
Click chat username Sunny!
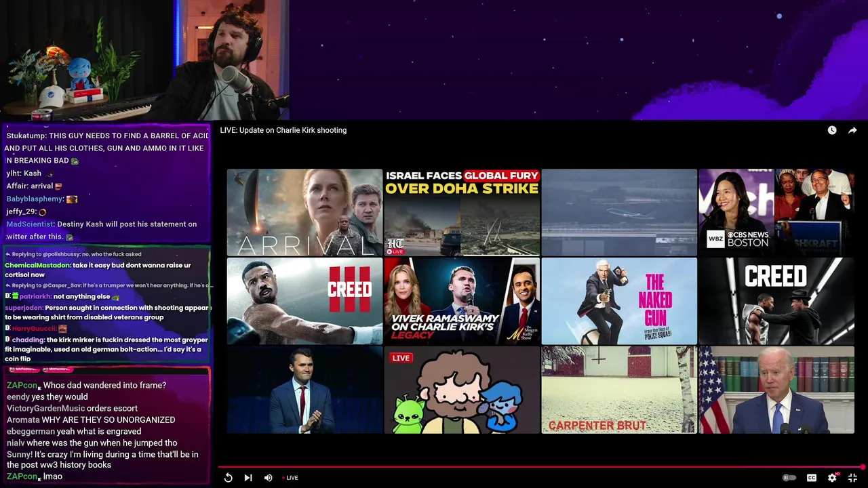[20, 455]
